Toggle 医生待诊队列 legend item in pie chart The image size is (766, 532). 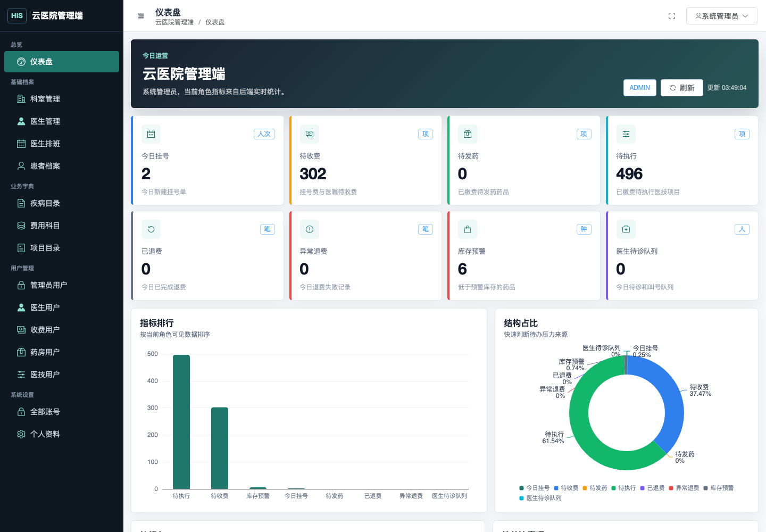tap(540, 498)
